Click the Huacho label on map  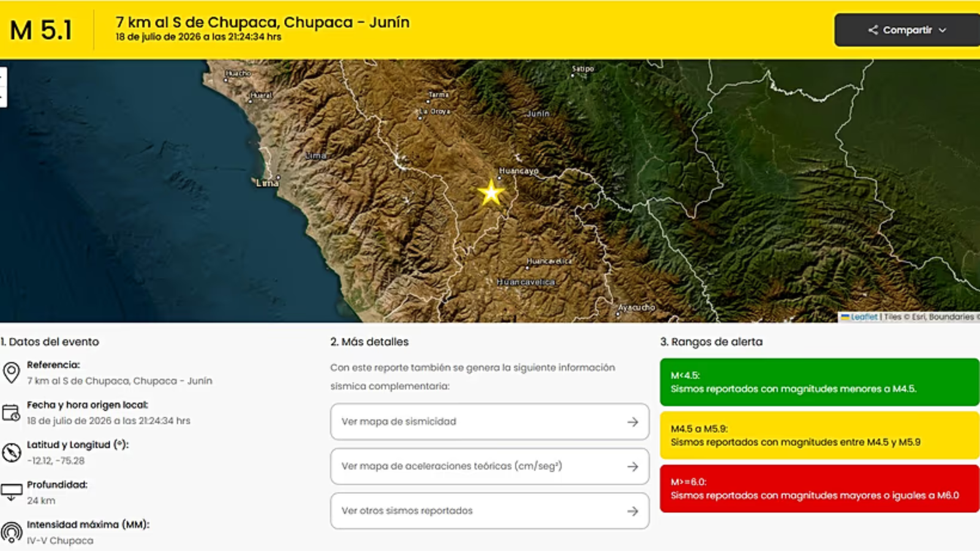click(x=238, y=73)
